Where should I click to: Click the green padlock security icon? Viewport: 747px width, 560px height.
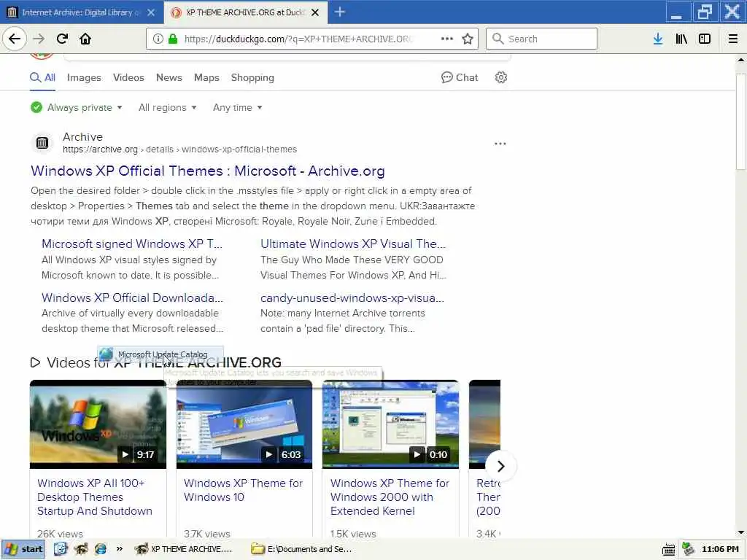click(173, 39)
